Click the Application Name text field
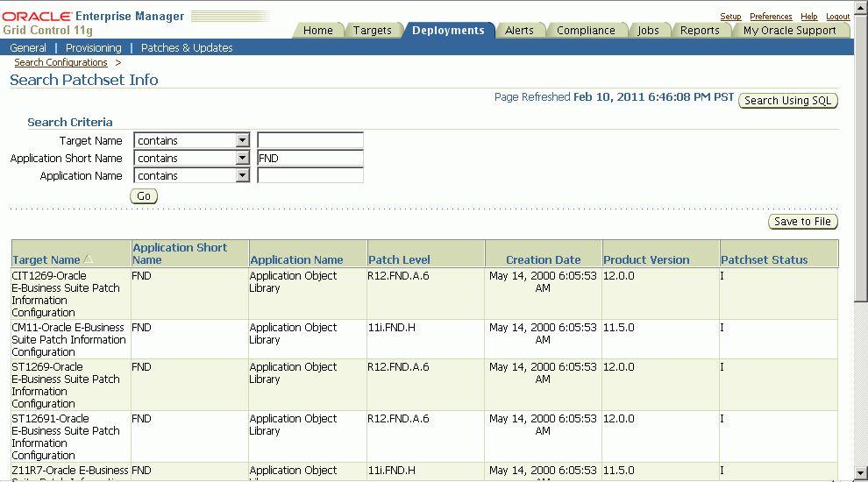868x482 pixels. point(310,175)
